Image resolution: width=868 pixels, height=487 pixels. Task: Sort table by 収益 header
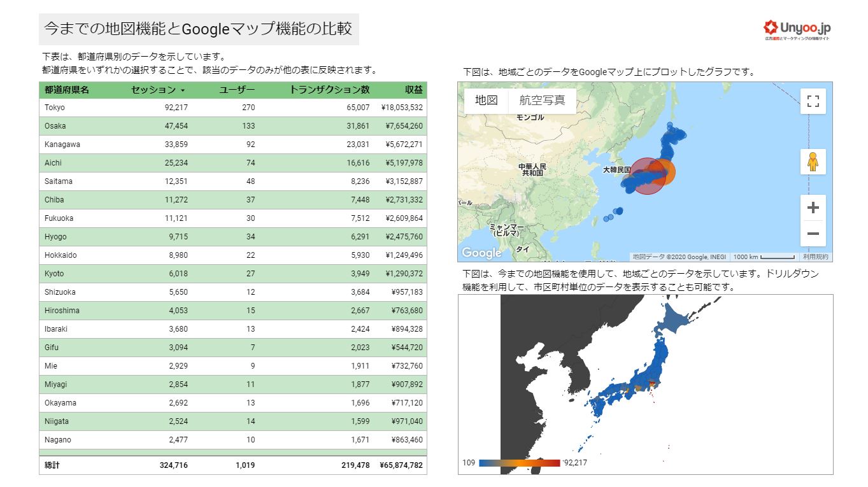(414, 90)
